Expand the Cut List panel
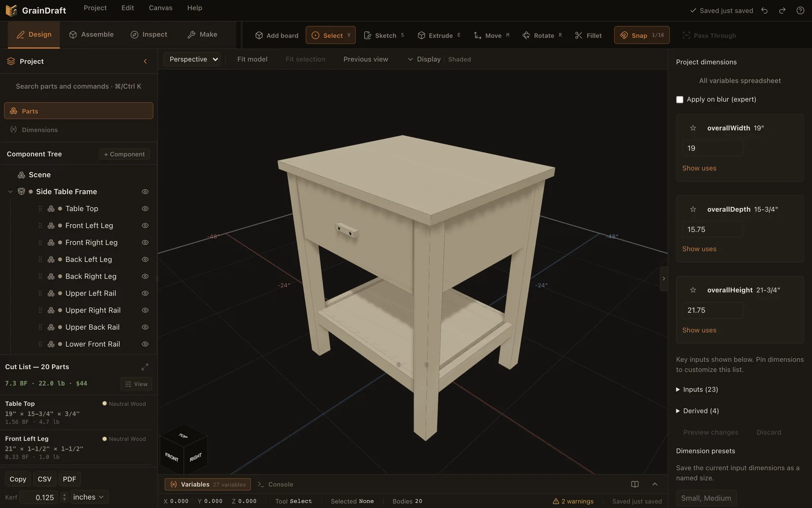This screenshot has width=812, height=508. tap(145, 367)
